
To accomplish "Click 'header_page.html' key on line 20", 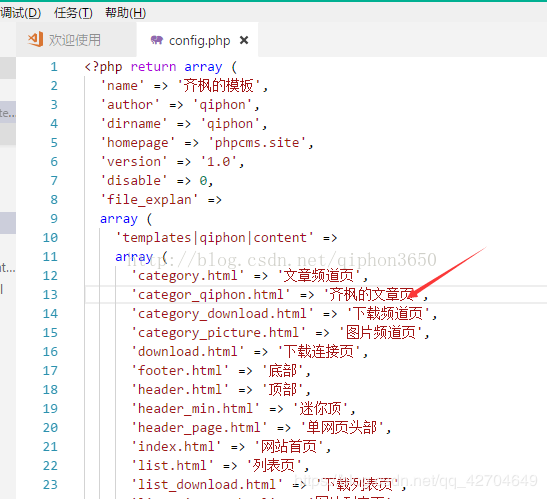I will tap(199, 427).
